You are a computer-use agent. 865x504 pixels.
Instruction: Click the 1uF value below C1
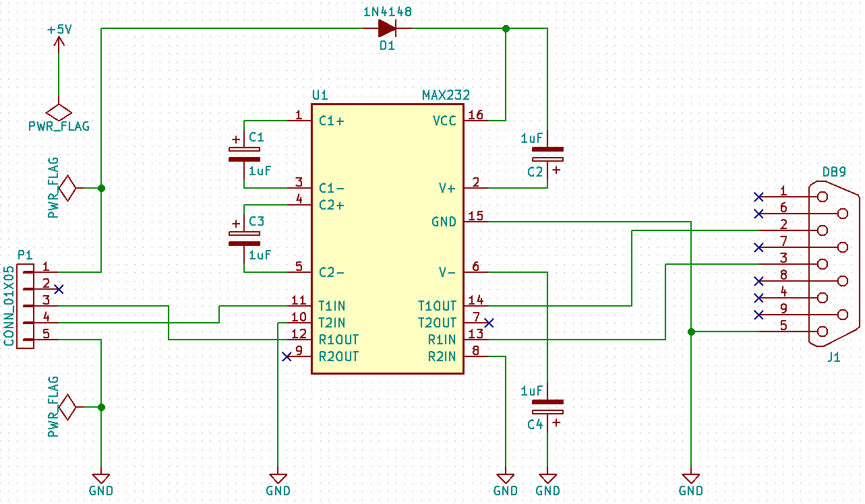pyautogui.click(x=260, y=171)
